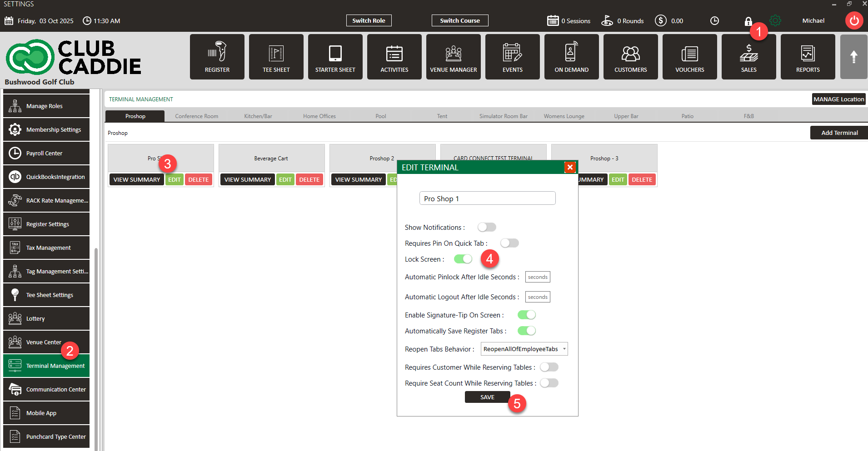Screen dimensions: 868x451
Task: Open the Tee Sheet module
Action: coord(276,57)
